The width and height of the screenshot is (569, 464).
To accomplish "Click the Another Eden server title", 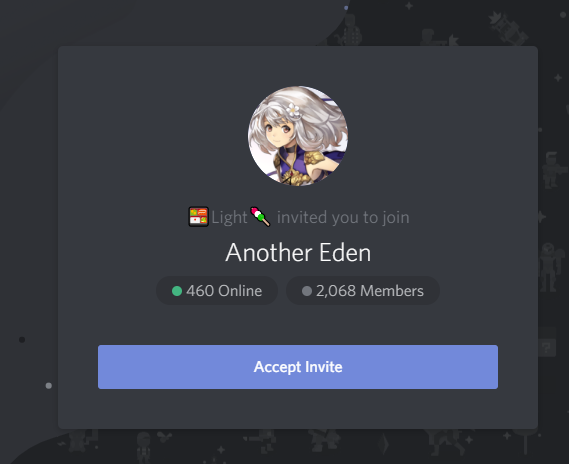I will (x=298, y=252).
